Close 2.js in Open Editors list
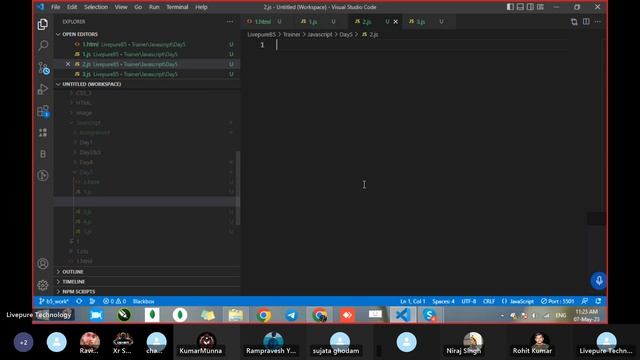This screenshot has width=640, height=360. pos(68,64)
